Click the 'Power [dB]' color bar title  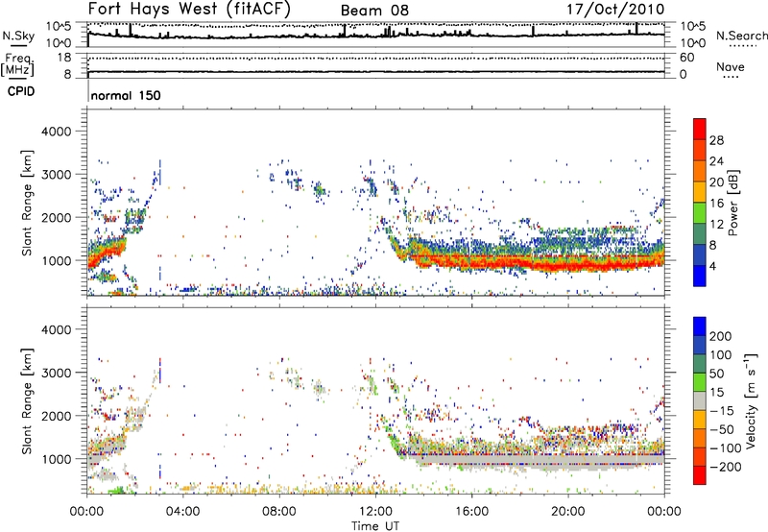coord(732,203)
